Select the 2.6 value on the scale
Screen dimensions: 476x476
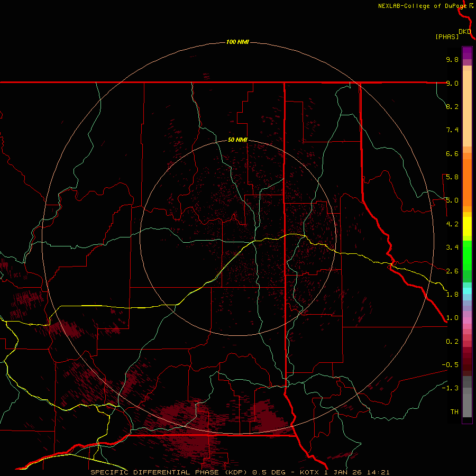pos(452,271)
